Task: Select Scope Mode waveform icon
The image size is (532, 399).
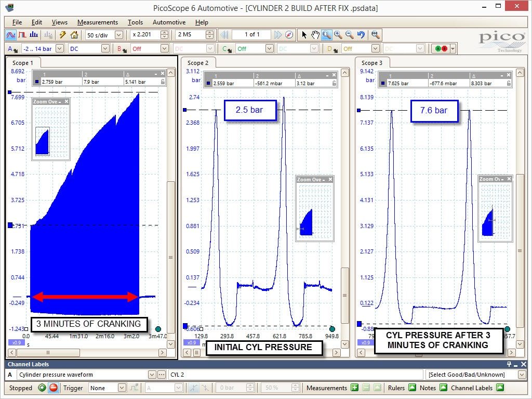Action: 11,35
